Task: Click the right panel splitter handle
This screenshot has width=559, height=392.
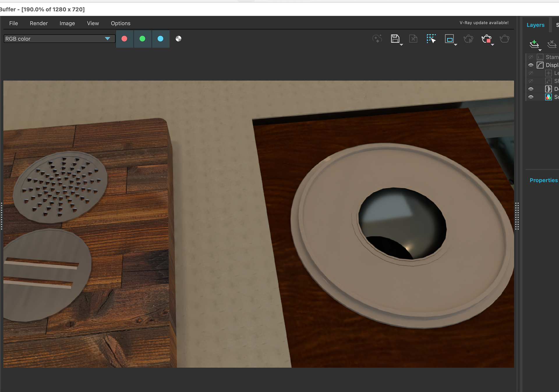Action: [517, 216]
